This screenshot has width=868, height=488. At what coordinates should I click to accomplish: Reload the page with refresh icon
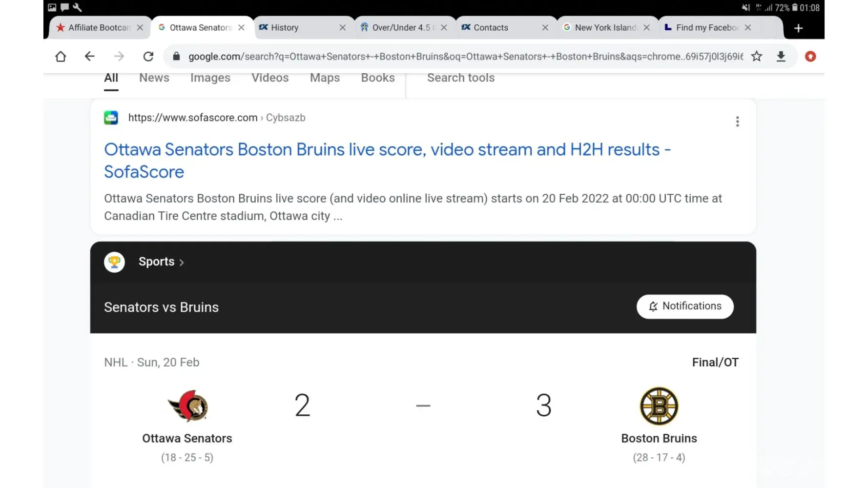pyautogui.click(x=148, y=57)
